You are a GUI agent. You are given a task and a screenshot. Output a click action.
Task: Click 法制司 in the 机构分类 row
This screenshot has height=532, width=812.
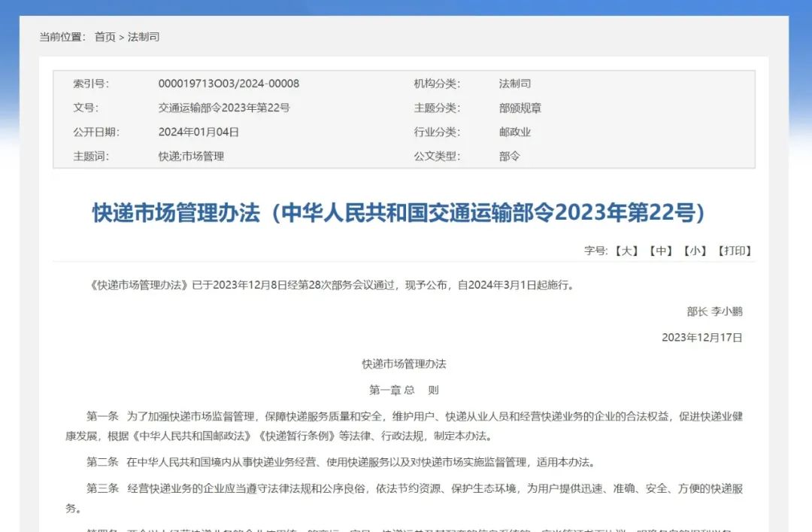[x=514, y=84]
